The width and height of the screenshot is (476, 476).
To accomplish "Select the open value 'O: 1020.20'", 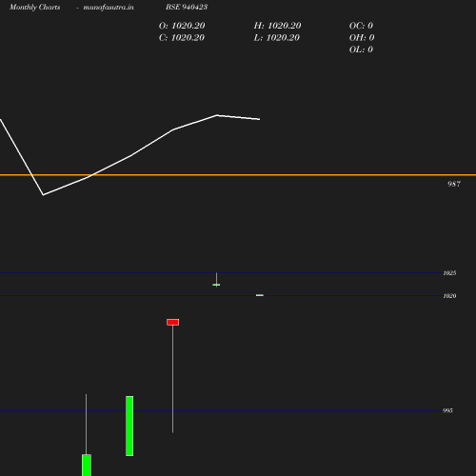I will [x=182, y=26].
